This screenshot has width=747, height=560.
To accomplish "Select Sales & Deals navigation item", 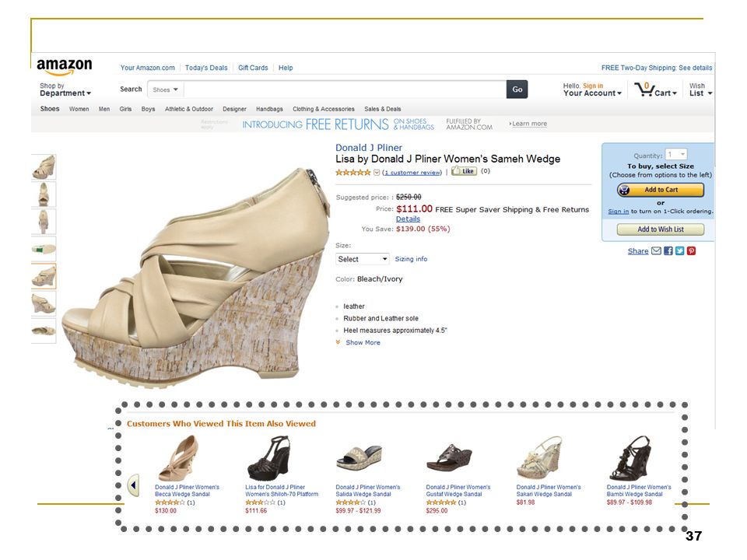I will [x=383, y=109].
